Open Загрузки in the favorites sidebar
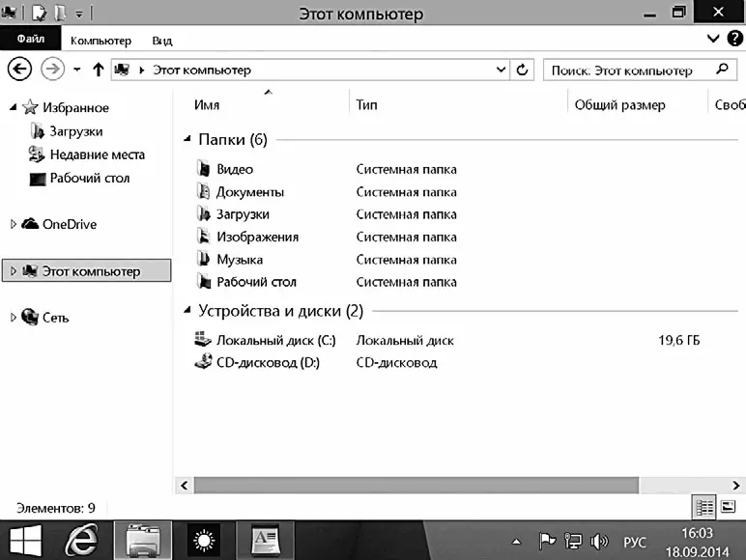Image resolution: width=746 pixels, height=560 pixels. pyautogui.click(x=75, y=131)
